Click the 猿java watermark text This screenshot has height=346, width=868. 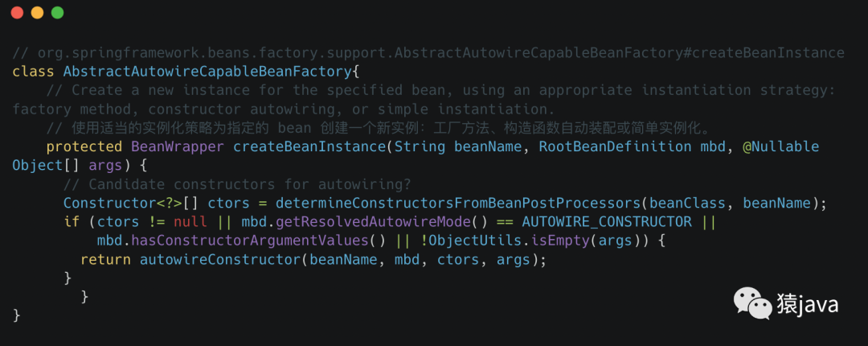[807, 304]
